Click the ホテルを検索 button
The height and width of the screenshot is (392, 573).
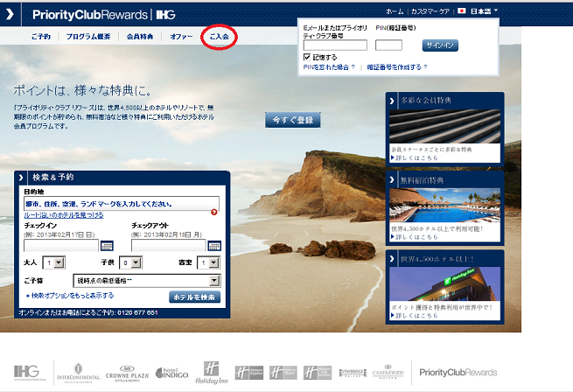195,297
